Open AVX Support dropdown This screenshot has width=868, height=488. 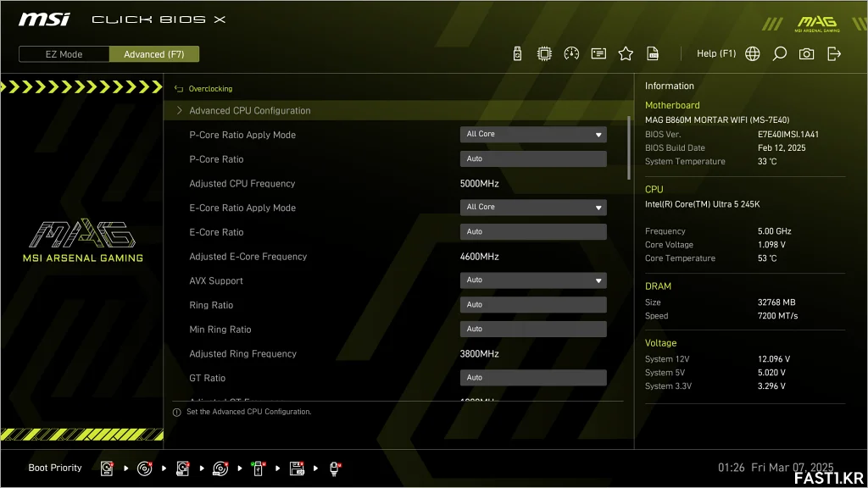click(x=533, y=280)
